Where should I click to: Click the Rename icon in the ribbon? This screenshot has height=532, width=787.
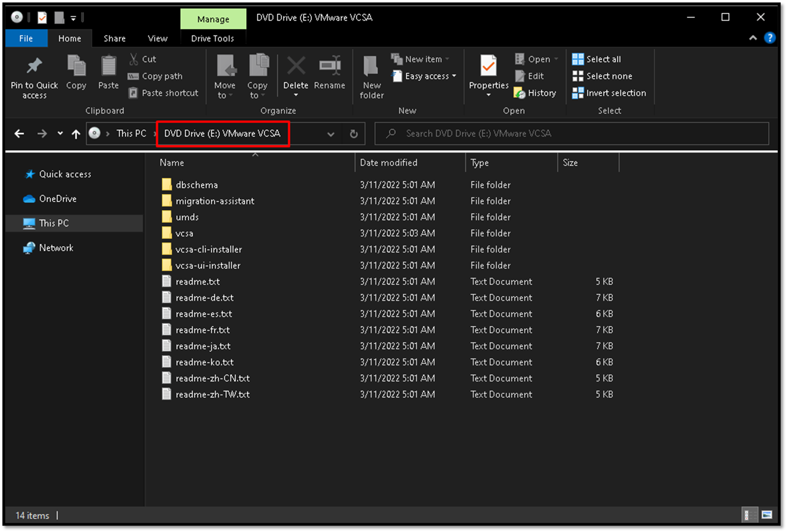(x=330, y=66)
